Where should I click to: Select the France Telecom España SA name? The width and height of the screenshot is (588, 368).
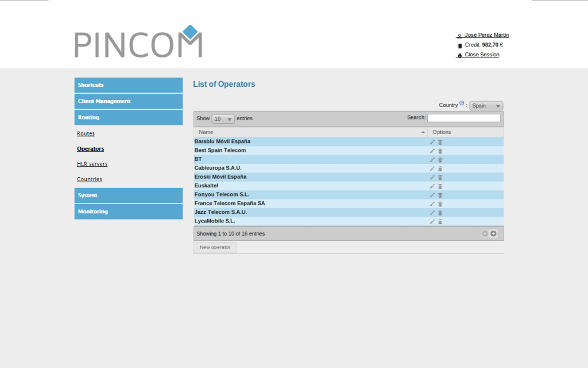(x=230, y=203)
